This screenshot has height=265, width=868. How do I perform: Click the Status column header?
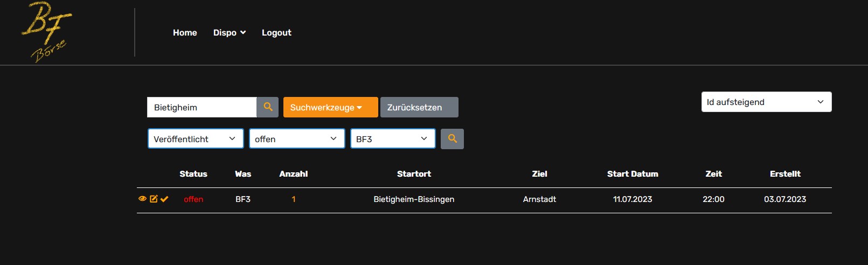[x=193, y=174]
